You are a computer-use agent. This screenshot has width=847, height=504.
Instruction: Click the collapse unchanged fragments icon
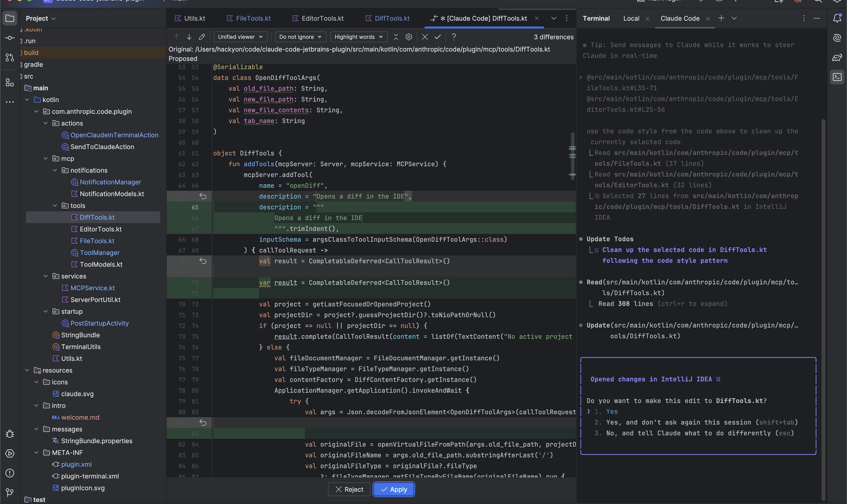tap(396, 37)
